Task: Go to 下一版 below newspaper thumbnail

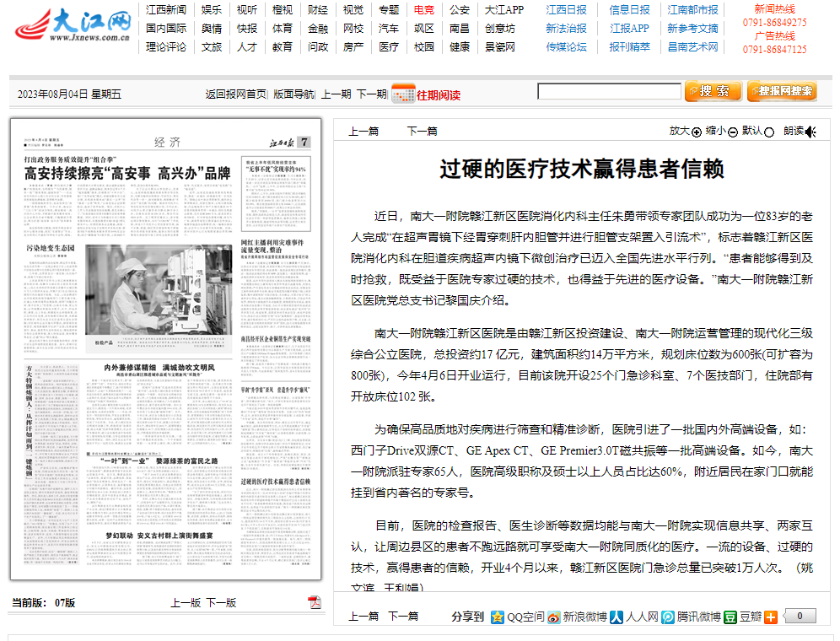Action: [x=221, y=602]
